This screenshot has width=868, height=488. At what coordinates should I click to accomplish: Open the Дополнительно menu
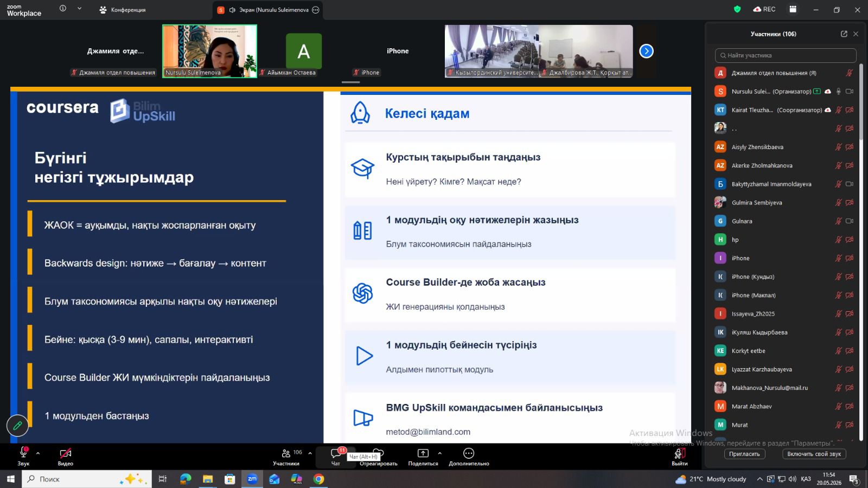coord(469,456)
